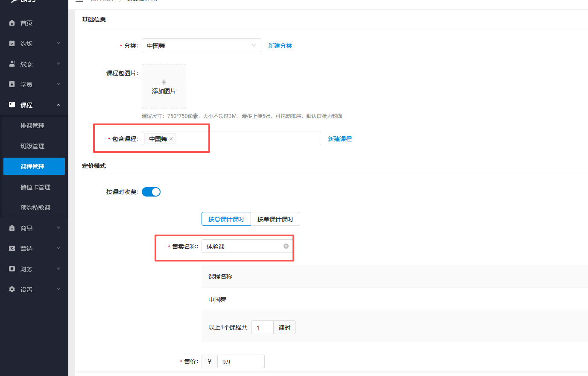This screenshot has width=588, height=376.
Task: Click the 新建课程 link
Action: [339, 138]
